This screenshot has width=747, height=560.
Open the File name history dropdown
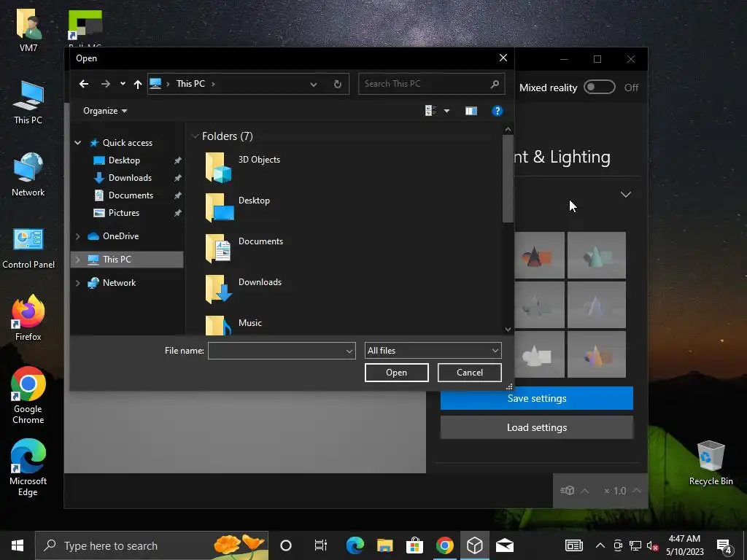pos(349,351)
